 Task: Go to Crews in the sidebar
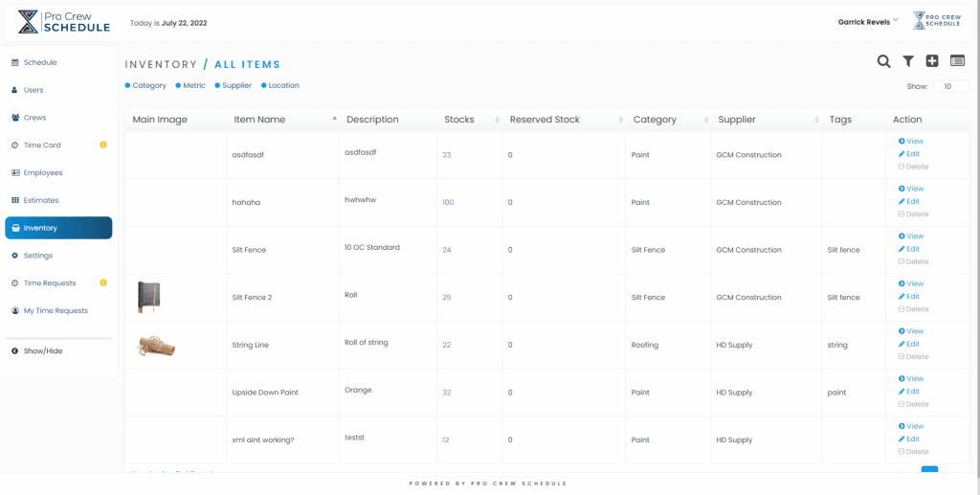pyautogui.click(x=34, y=118)
